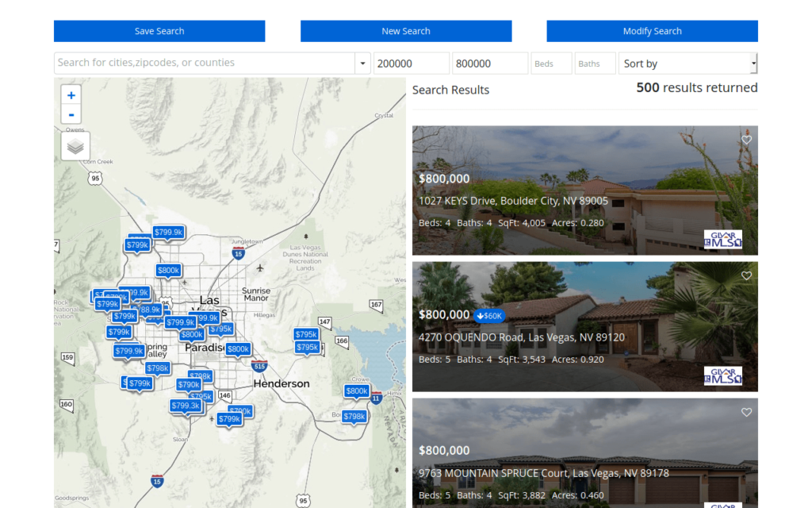Open the OQUENDO Road house listing photo
Viewport: 812px width, 508px height.
click(x=585, y=326)
